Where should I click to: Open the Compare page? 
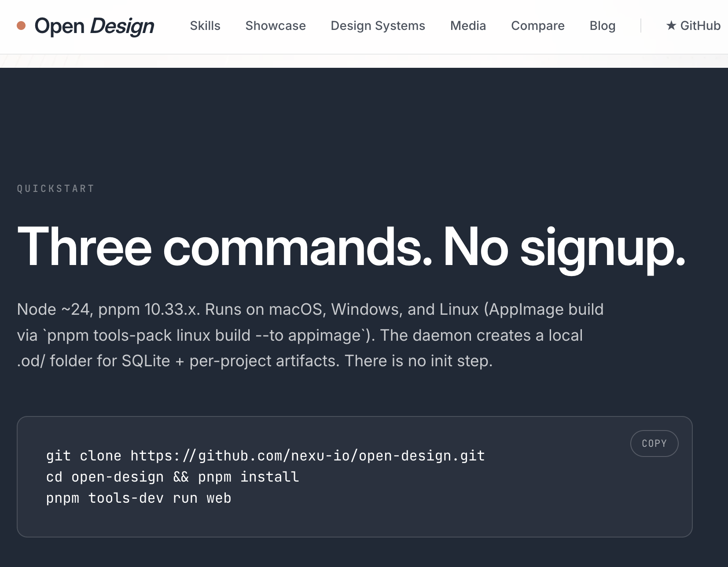click(x=537, y=26)
